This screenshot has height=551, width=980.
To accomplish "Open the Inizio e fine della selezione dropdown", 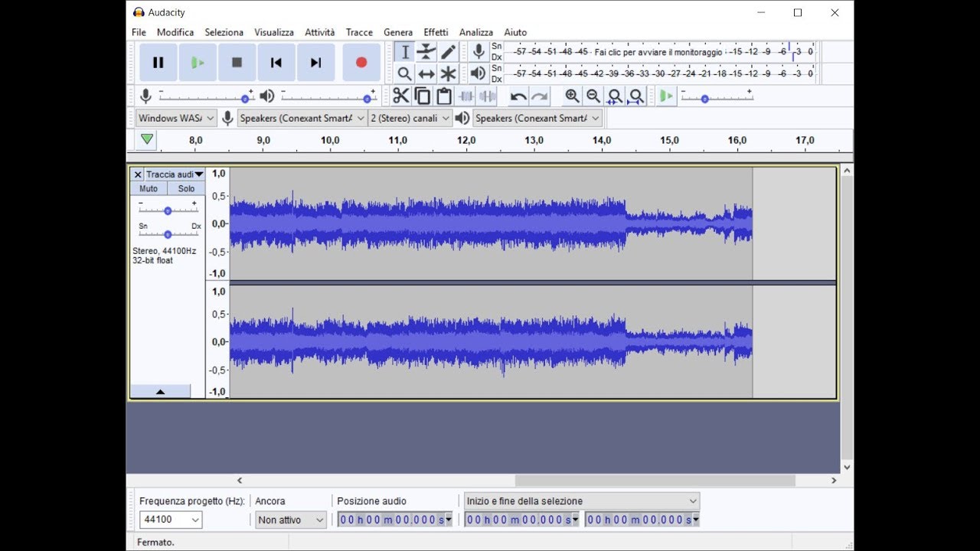I will (x=582, y=501).
